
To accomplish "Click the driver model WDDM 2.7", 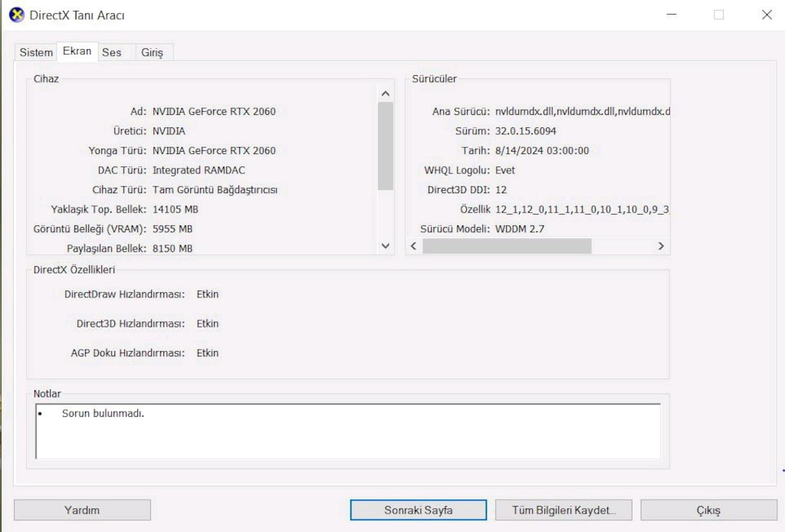I will click(x=520, y=228).
